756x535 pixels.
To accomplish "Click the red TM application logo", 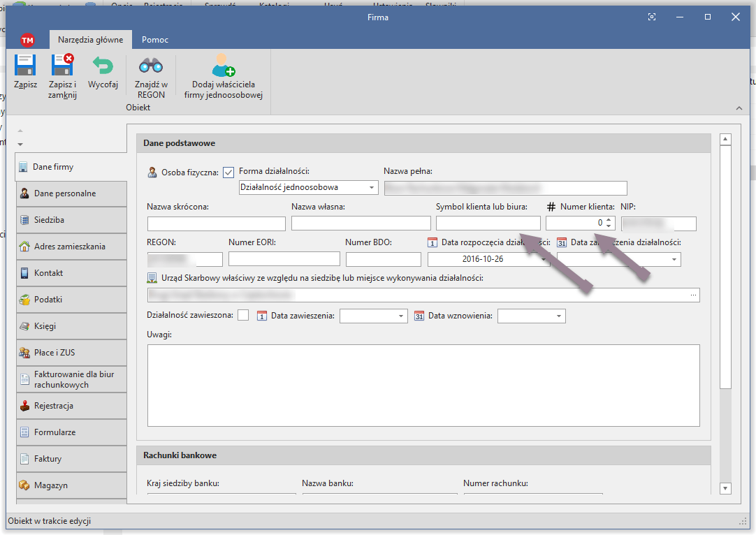I will 27,40.
